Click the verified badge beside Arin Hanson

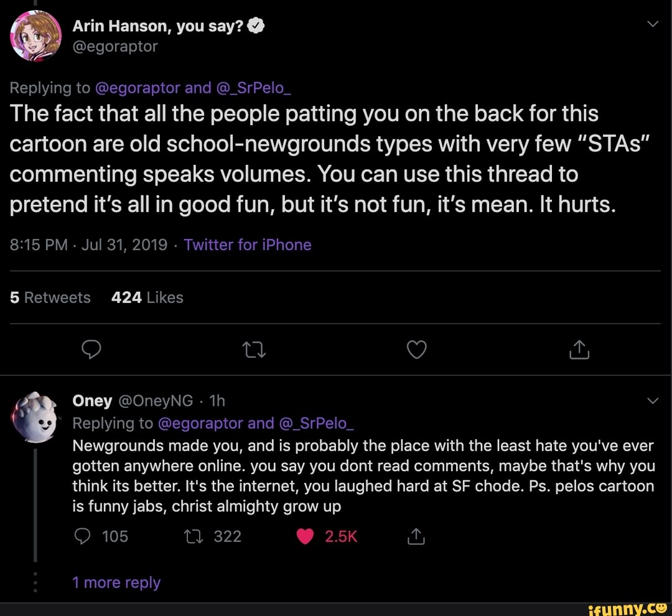coord(258,26)
